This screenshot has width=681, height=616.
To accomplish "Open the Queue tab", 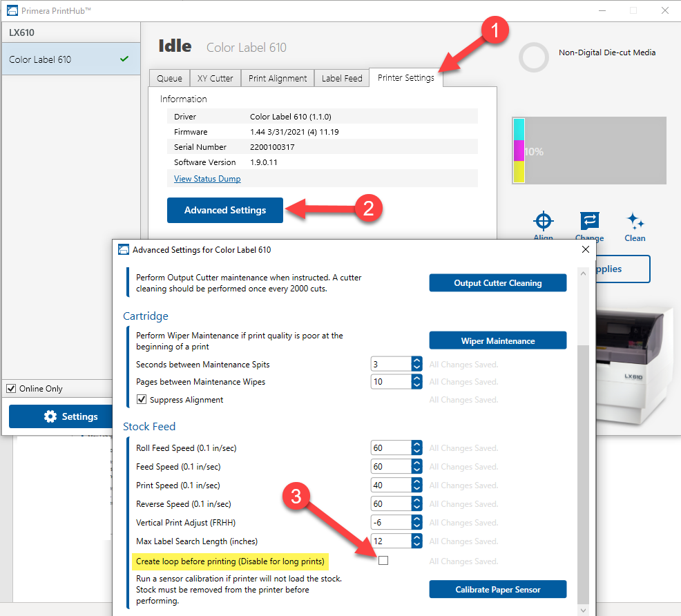I will tap(169, 78).
